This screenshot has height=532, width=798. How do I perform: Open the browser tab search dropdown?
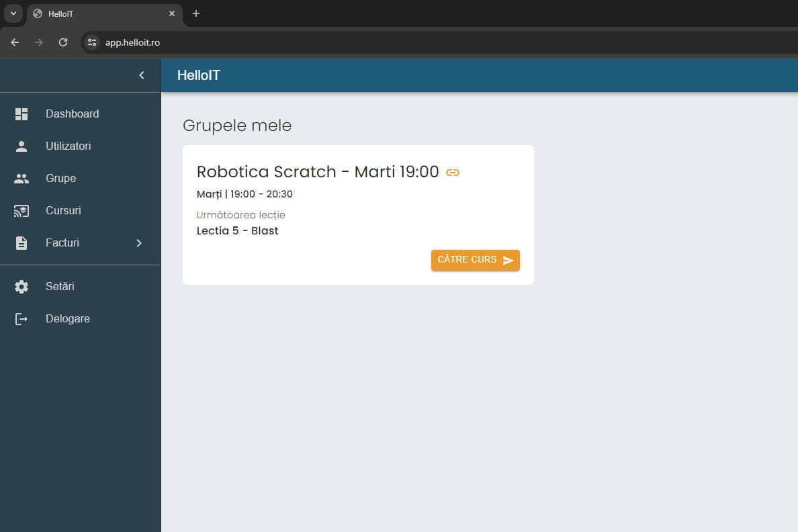13,13
